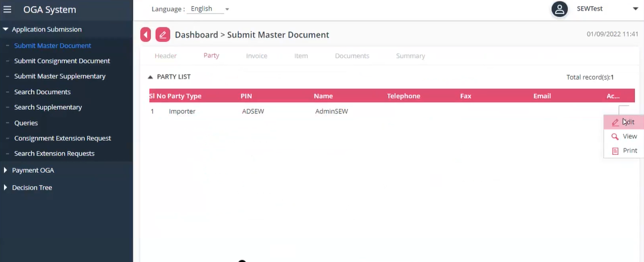This screenshot has height=262, width=644.
Task: Open Consignment Extension Request page
Action: click(63, 138)
